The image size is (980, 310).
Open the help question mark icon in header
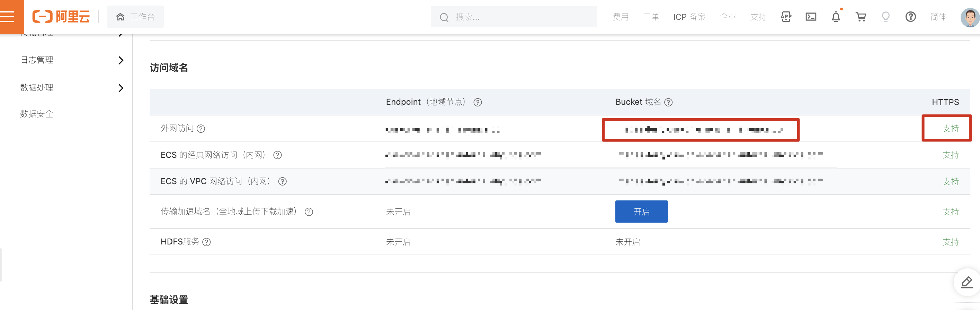click(910, 17)
